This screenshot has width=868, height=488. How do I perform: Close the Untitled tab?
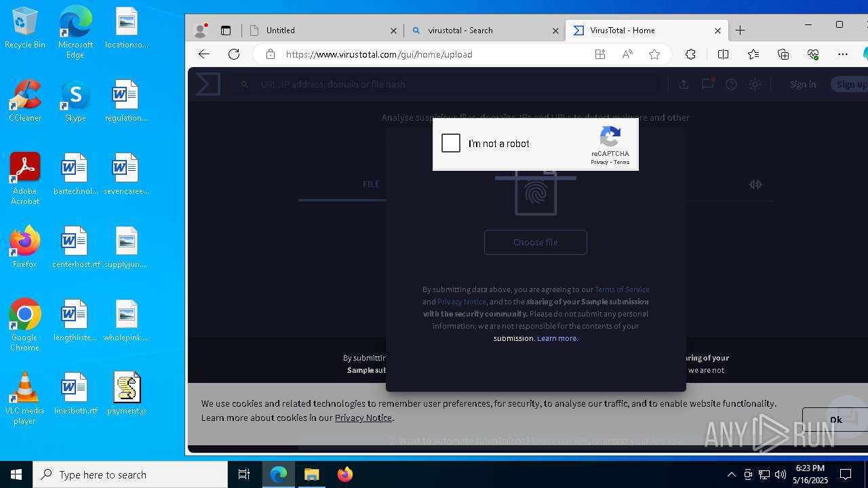click(393, 30)
